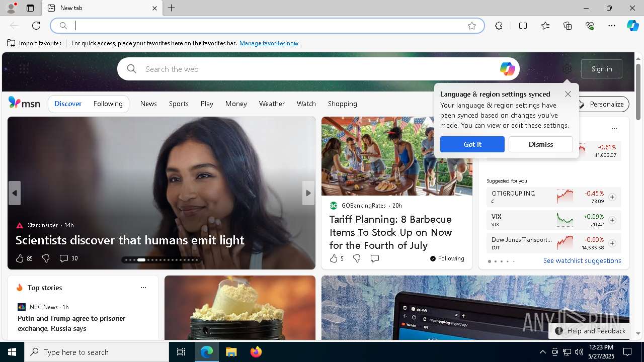Image resolution: width=644 pixels, height=362 pixels.
Task: Open the browser profile icon
Action: (x=11, y=8)
